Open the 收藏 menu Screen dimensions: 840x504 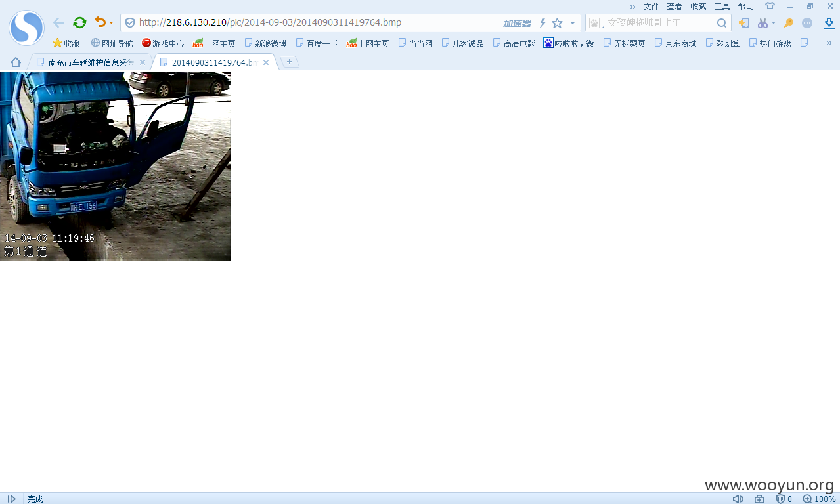tap(698, 6)
